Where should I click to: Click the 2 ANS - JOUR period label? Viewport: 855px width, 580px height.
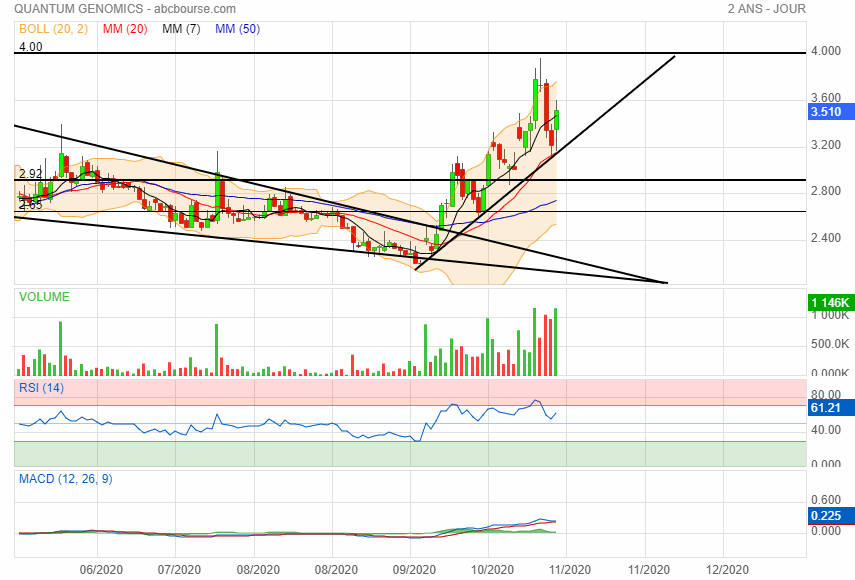click(766, 9)
